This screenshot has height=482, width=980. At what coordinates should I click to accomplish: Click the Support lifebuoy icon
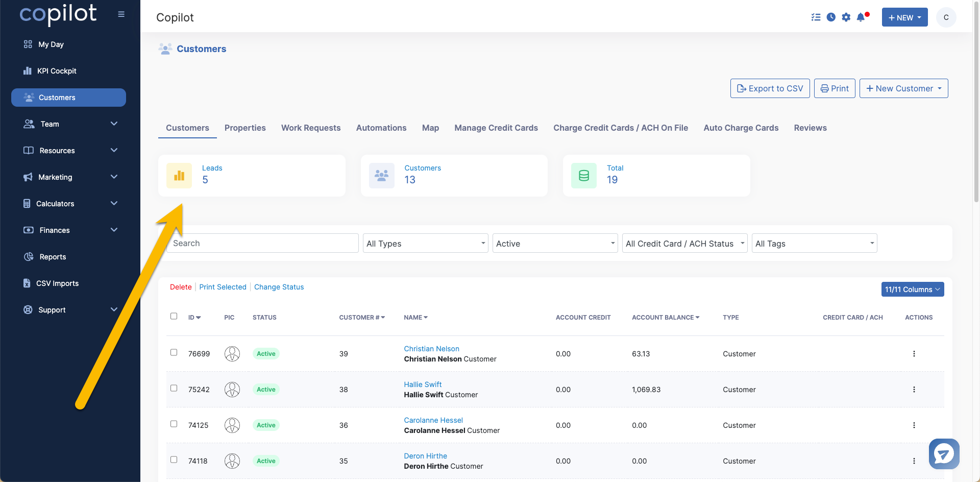pos(28,310)
